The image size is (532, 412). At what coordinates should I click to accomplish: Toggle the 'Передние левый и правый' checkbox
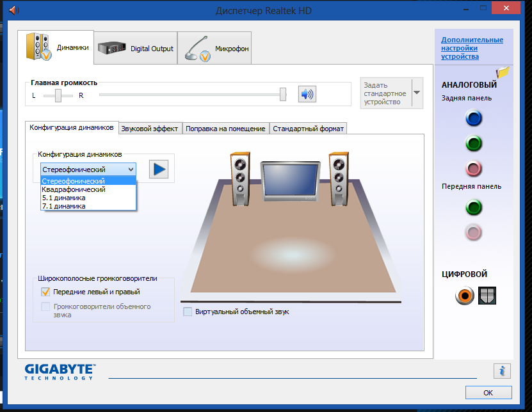click(x=45, y=292)
